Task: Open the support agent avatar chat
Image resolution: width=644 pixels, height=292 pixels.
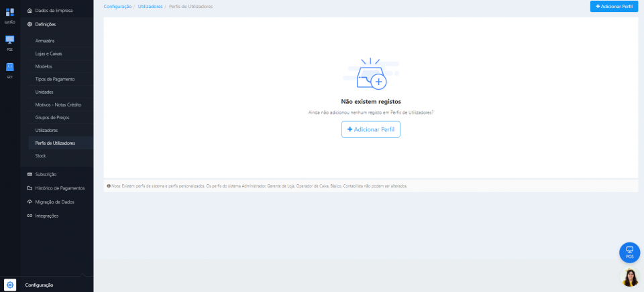Action: tap(630, 277)
